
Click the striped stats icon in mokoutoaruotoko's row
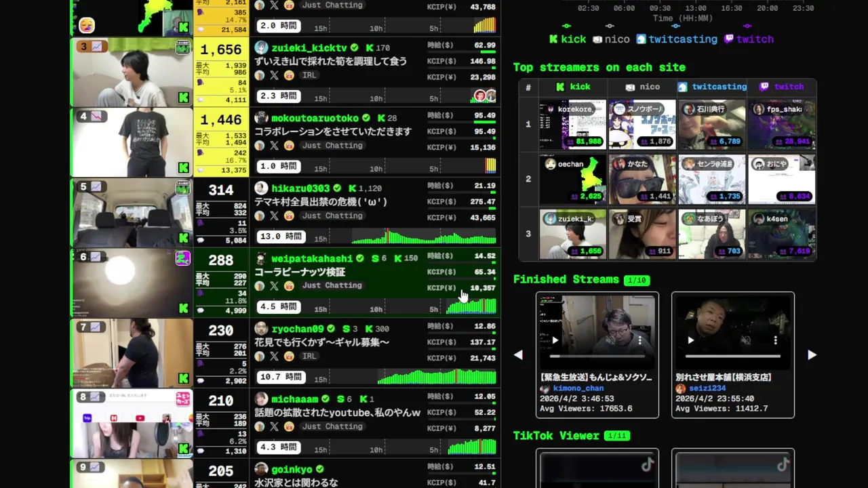[260, 146]
